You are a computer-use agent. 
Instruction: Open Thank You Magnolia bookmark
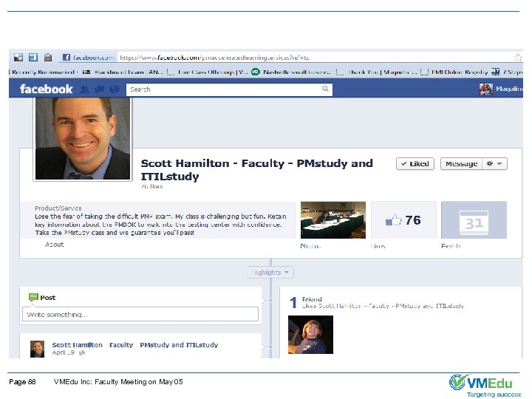[x=376, y=72]
